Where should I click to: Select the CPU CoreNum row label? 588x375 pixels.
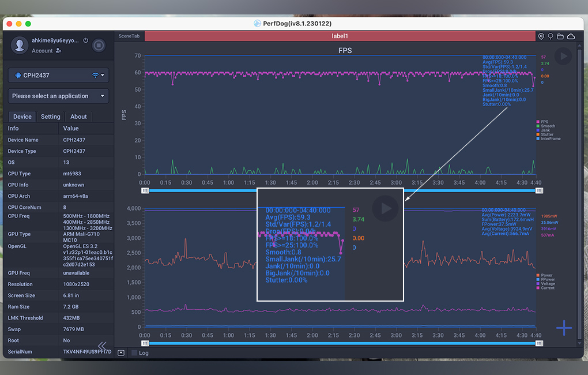(x=24, y=208)
